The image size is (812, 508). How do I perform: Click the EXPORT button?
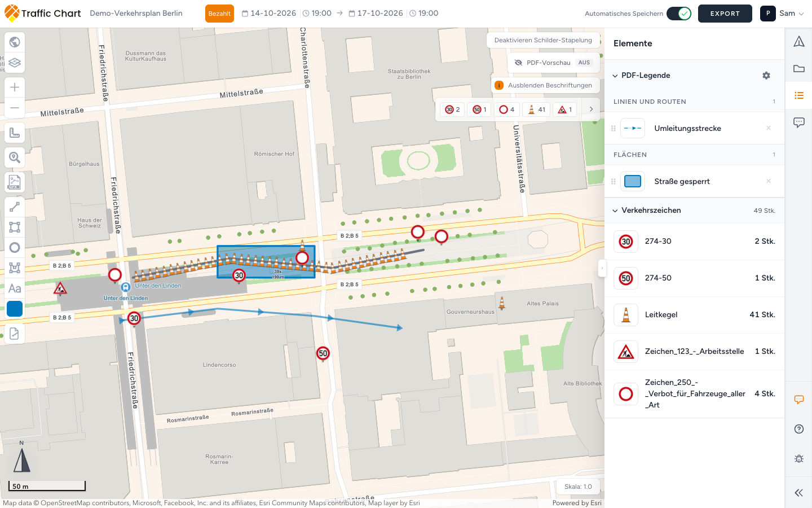[x=725, y=14]
